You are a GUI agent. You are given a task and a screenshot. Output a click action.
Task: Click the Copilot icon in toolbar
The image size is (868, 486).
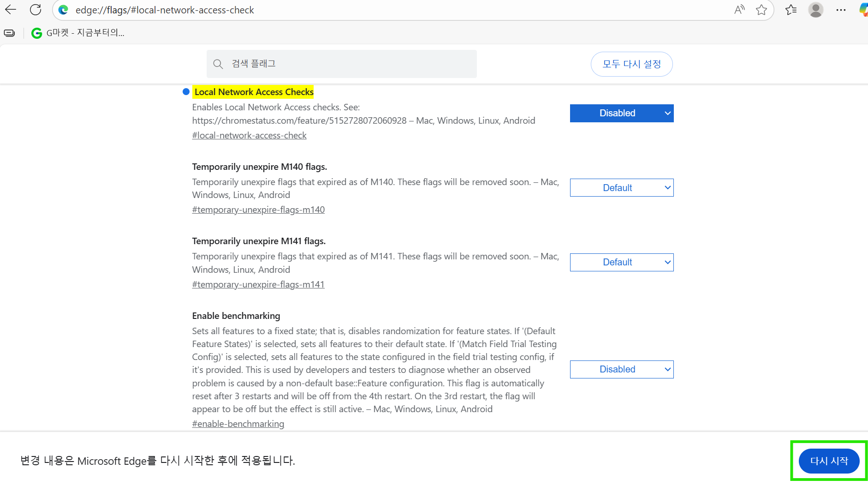pos(863,10)
